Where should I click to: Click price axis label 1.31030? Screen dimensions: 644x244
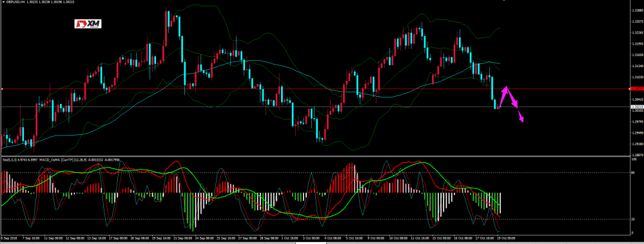click(x=638, y=77)
